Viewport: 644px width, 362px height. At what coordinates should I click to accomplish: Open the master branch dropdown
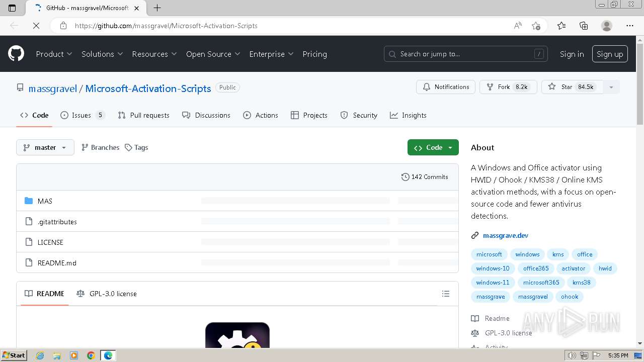(x=45, y=147)
